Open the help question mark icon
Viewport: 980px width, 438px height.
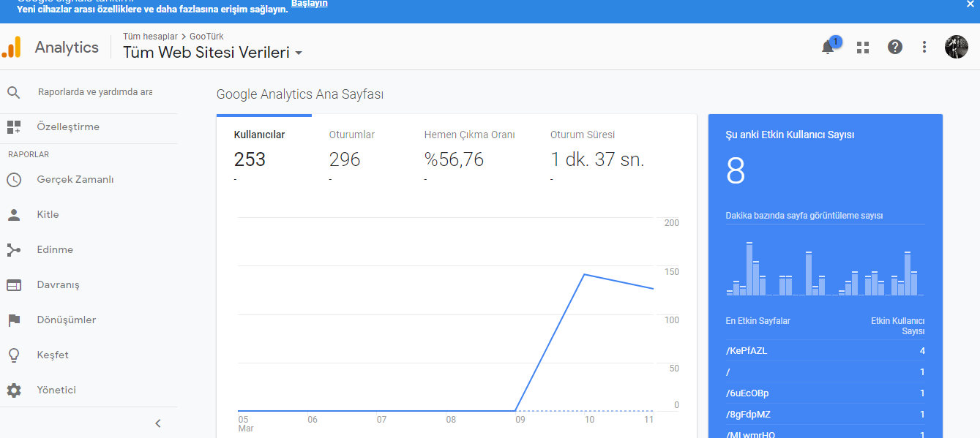coord(895,47)
